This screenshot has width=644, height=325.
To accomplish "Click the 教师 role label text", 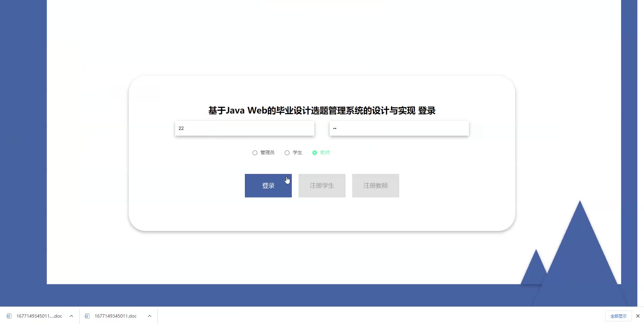I will pyautogui.click(x=325, y=152).
